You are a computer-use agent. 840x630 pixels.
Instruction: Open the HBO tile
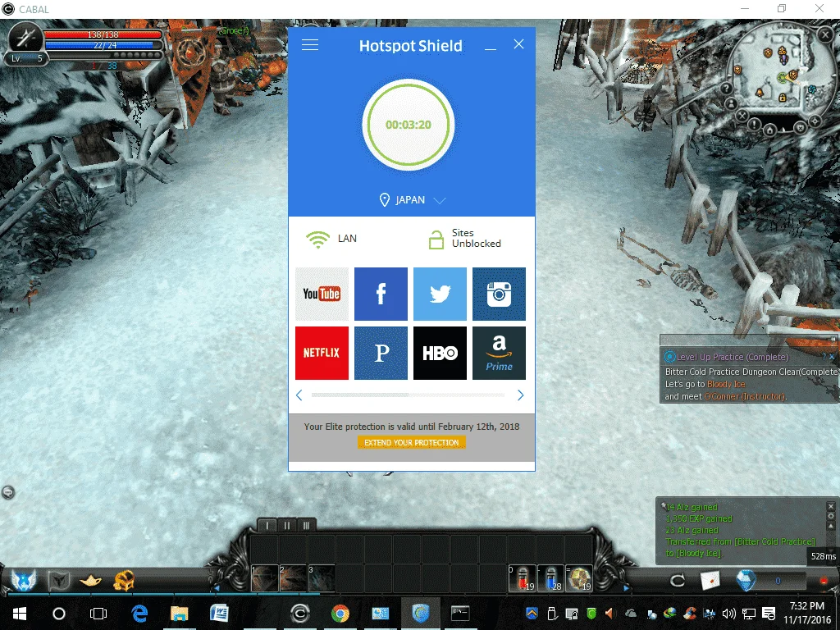pos(440,353)
